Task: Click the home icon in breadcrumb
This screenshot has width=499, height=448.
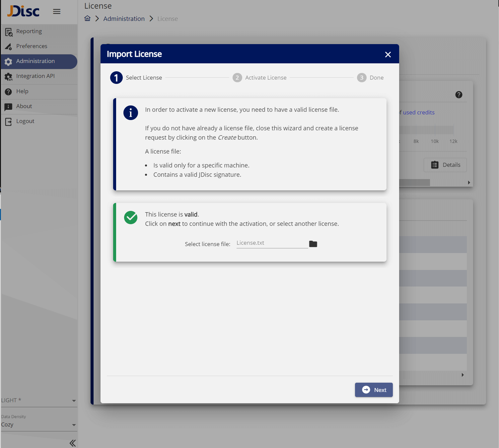Action: (87, 19)
